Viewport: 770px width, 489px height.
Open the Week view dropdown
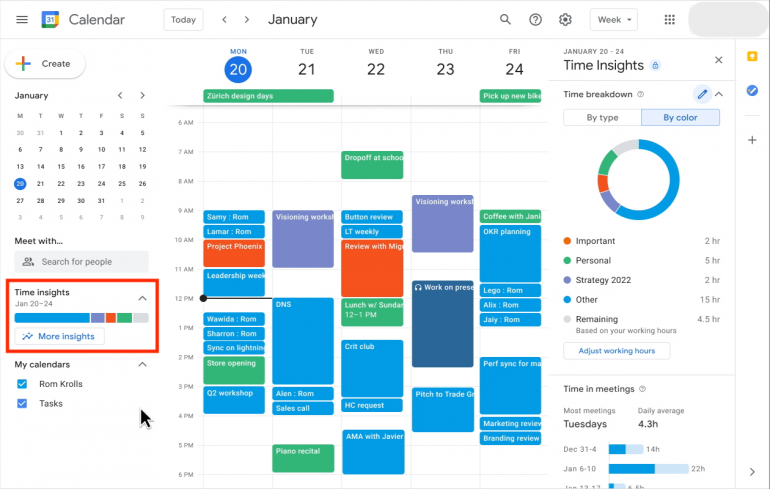pos(614,20)
